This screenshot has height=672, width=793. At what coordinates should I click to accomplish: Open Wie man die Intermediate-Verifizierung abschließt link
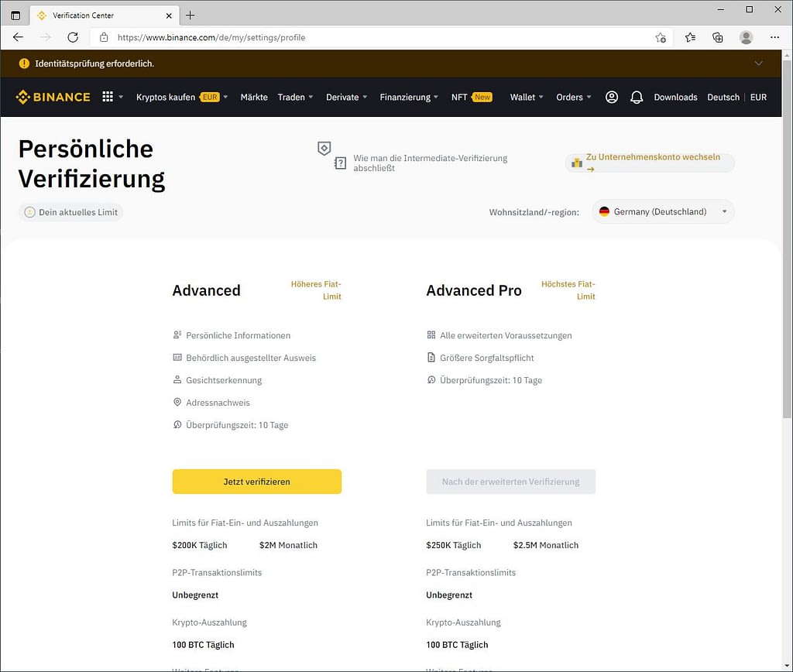tap(430, 163)
